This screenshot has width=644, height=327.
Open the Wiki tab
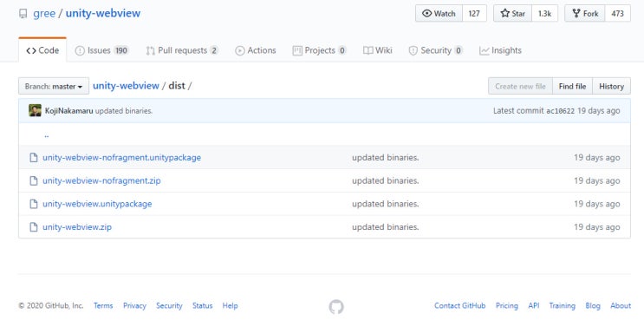(378, 50)
